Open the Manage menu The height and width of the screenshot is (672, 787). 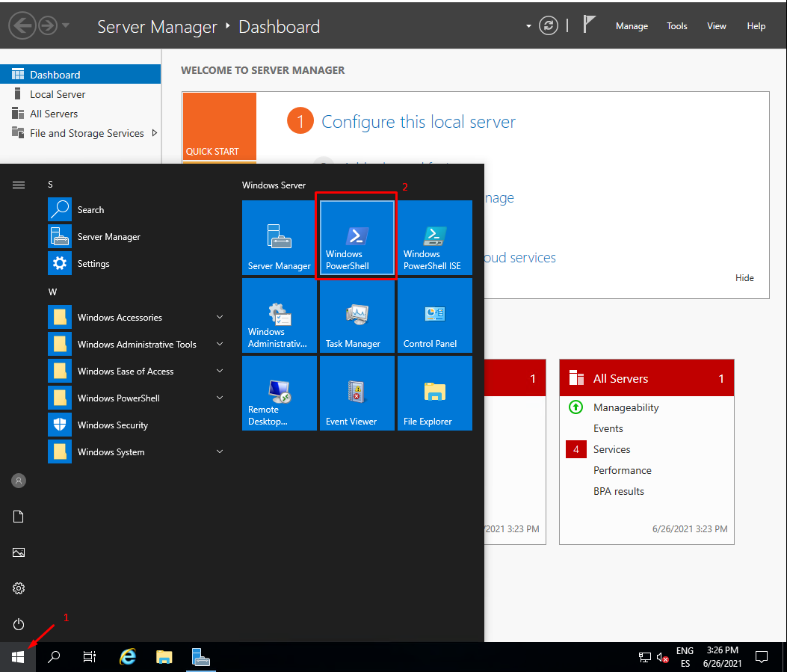[632, 26]
